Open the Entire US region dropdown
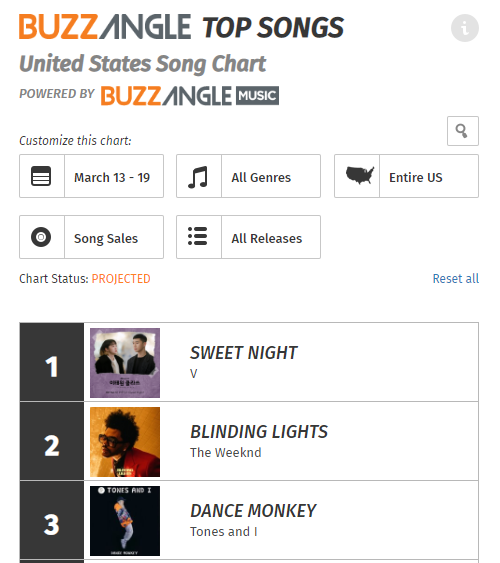The image size is (500, 563). tap(406, 176)
